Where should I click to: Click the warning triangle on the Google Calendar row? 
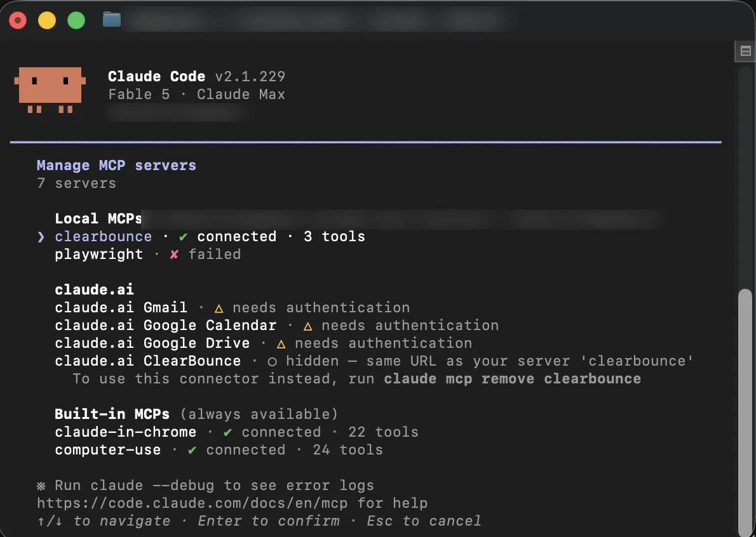pyautogui.click(x=307, y=326)
